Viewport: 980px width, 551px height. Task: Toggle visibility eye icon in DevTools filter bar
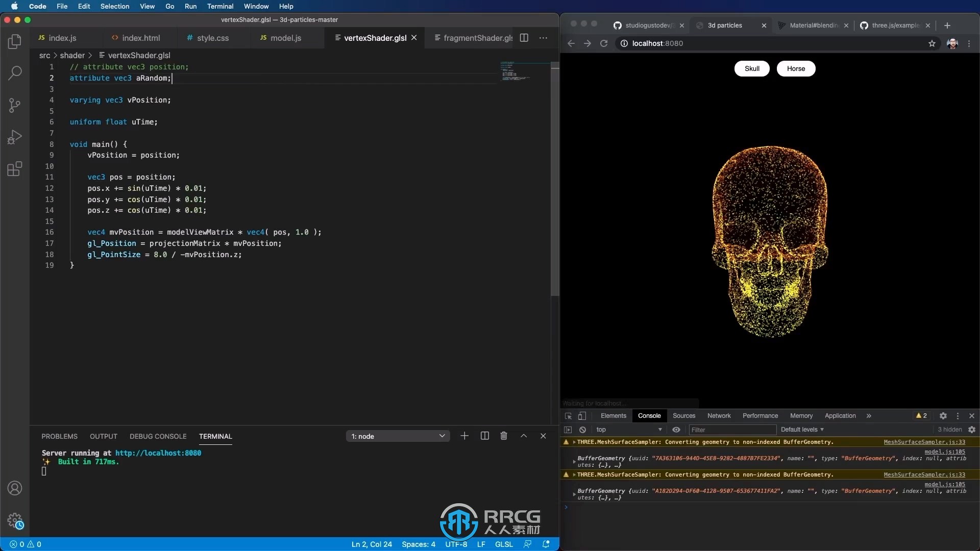[x=676, y=429]
